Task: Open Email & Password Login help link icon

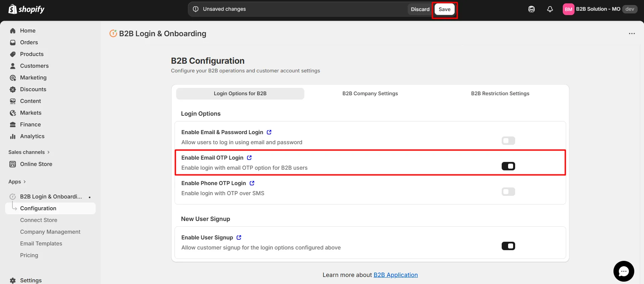Action: coord(269,132)
